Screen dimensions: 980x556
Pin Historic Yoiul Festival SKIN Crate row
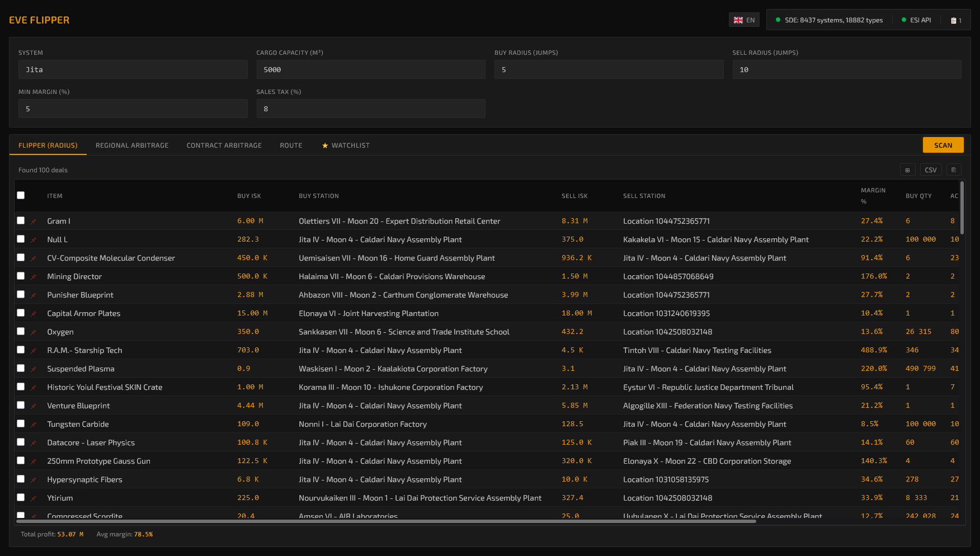click(34, 388)
